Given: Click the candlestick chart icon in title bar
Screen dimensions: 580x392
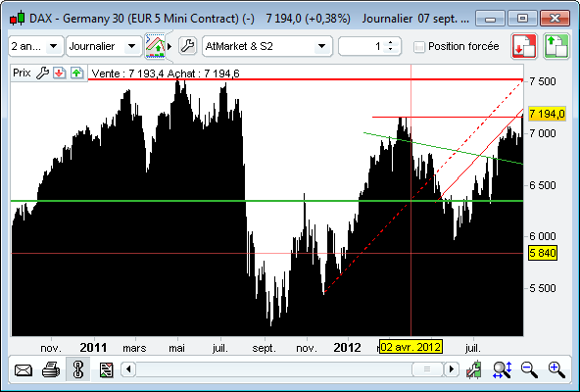Looking at the screenshot, I should coord(17,19).
